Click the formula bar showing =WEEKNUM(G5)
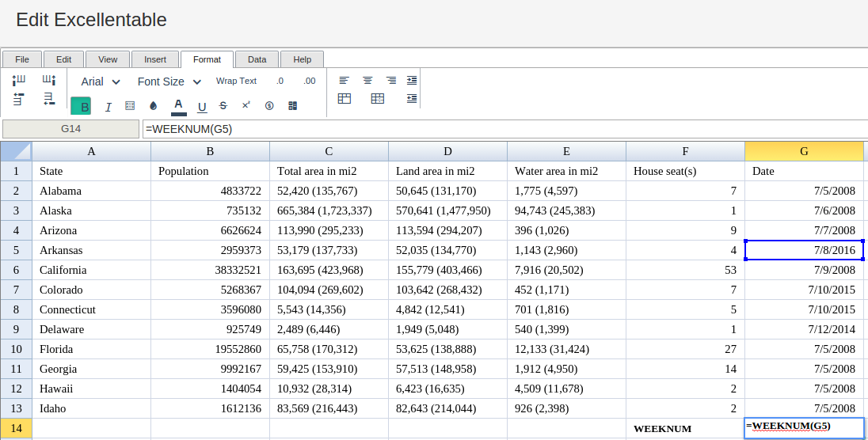This screenshot has height=440, width=868. [504, 129]
